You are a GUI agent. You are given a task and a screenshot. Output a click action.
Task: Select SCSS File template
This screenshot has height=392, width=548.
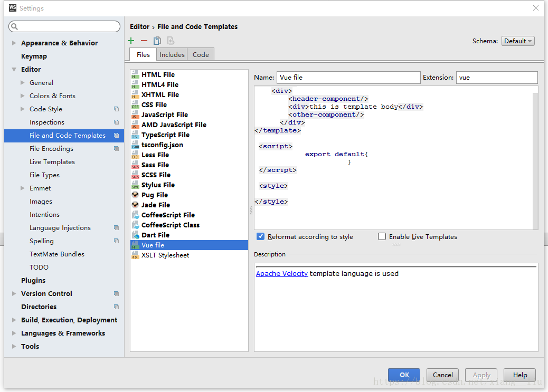click(x=189, y=175)
